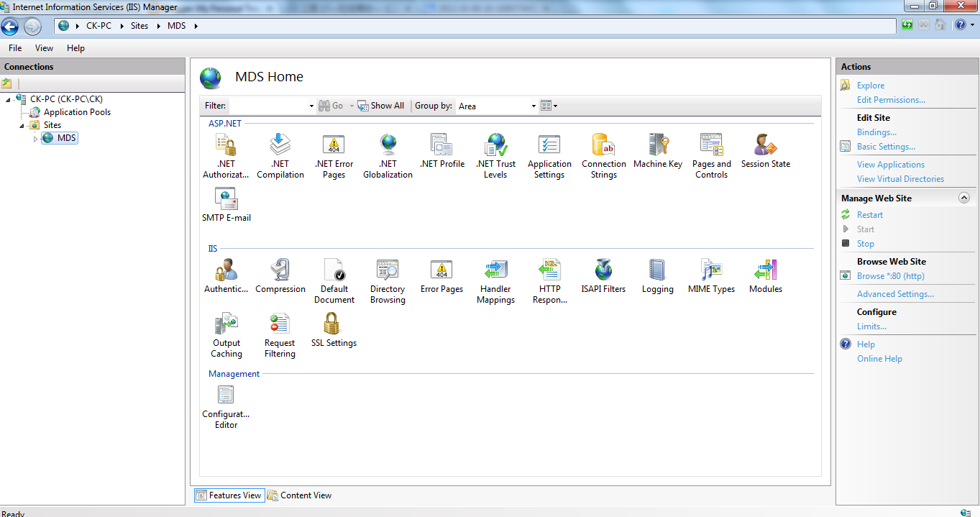Click the Back navigation arrow button

tap(10, 27)
